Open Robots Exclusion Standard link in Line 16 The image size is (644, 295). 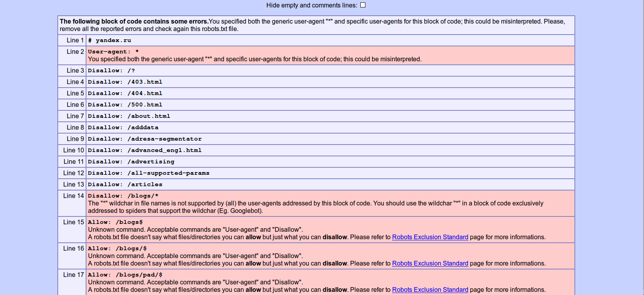(x=430, y=264)
